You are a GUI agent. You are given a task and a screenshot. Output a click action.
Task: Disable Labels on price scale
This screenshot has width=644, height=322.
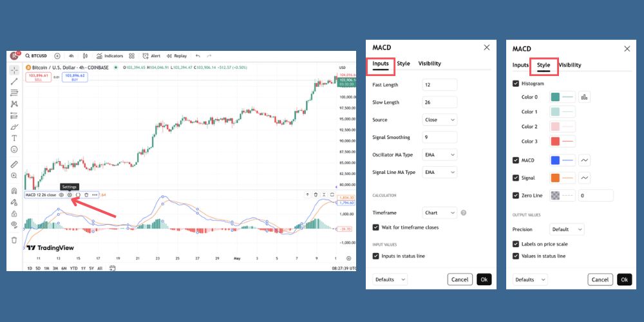[x=516, y=244]
